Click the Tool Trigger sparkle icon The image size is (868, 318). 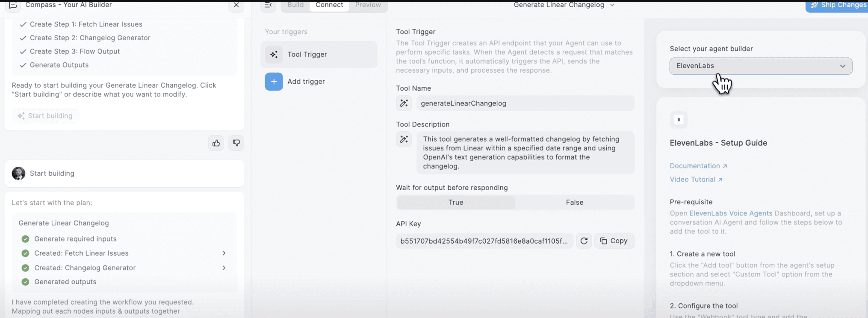pyautogui.click(x=274, y=54)
